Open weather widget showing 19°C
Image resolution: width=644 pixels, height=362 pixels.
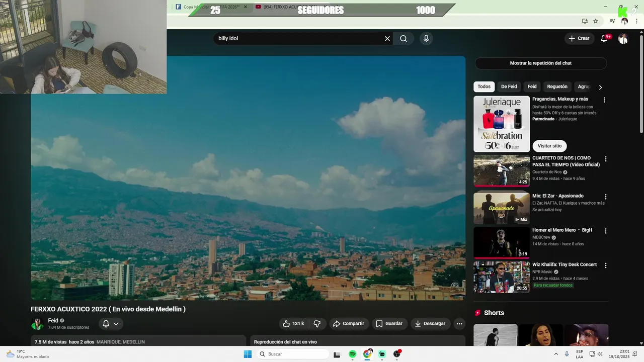coord(28,354)
